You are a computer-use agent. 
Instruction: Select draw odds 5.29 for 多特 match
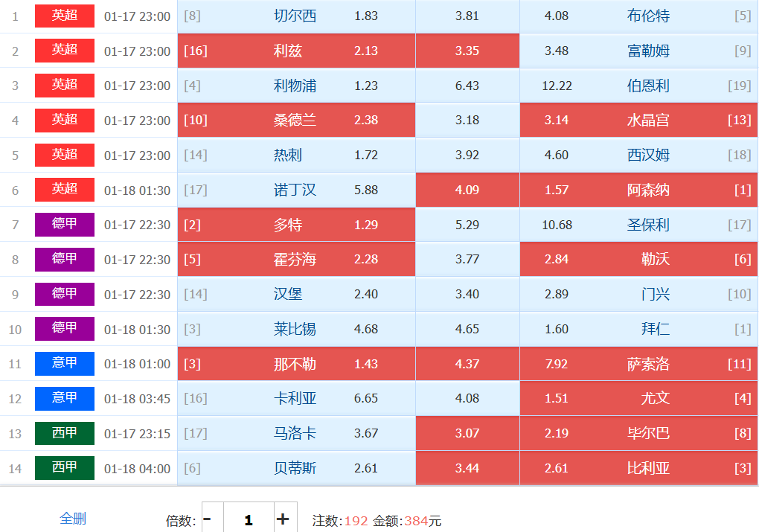467,225
